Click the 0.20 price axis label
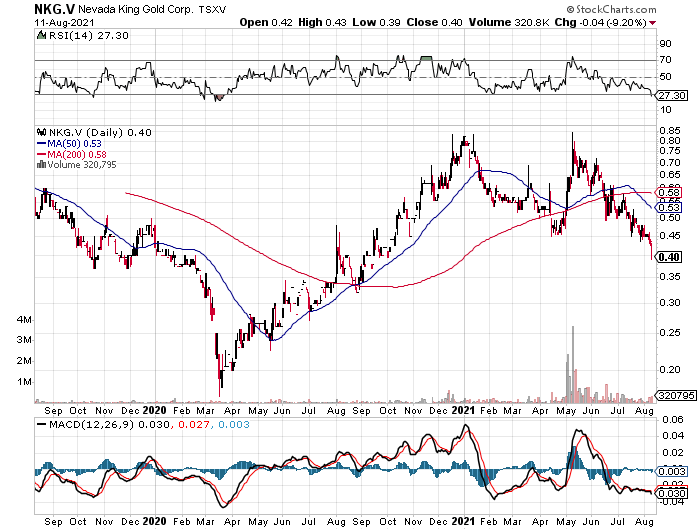The width and height of the screenshot is (700, 530). tap(670, 370)
